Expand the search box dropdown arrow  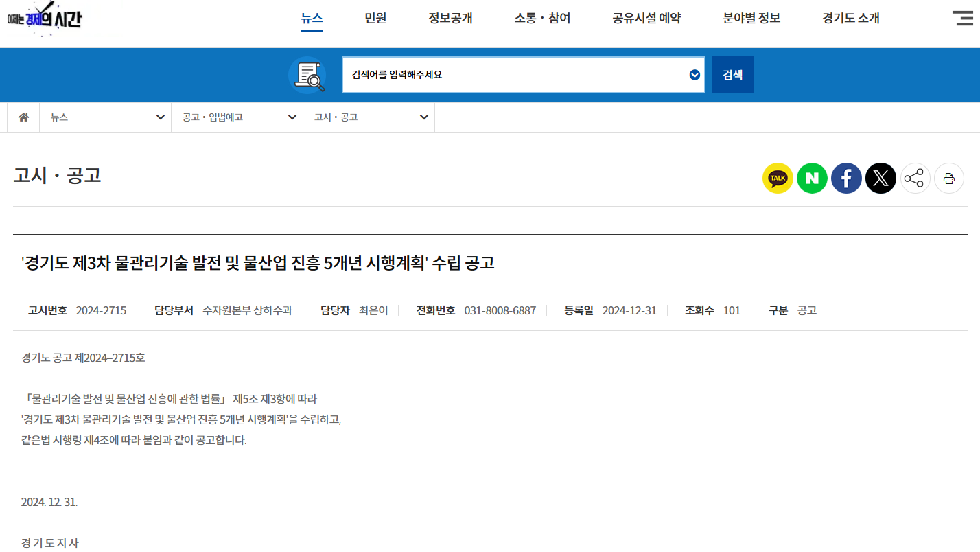(695, 75)
